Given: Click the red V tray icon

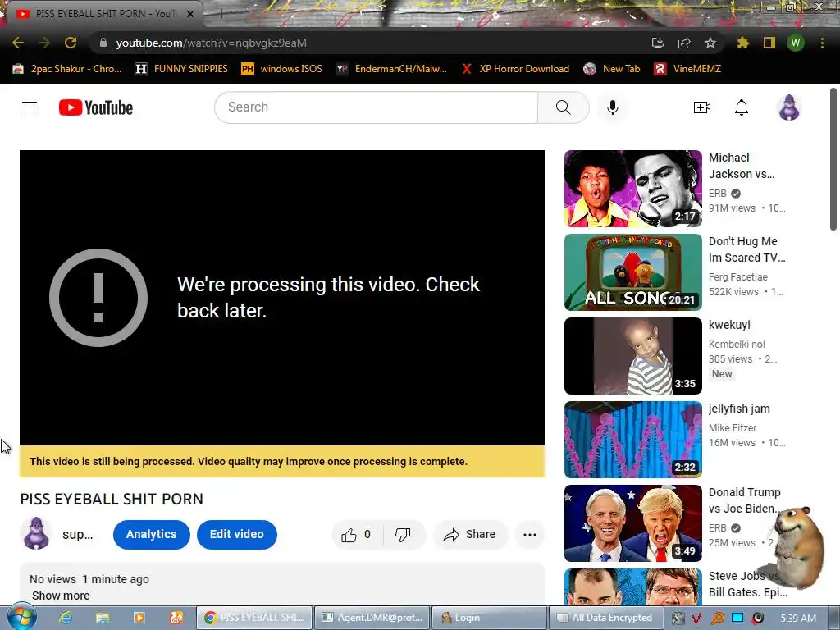Looking at the screenshot, I should (x=696, y=619).
